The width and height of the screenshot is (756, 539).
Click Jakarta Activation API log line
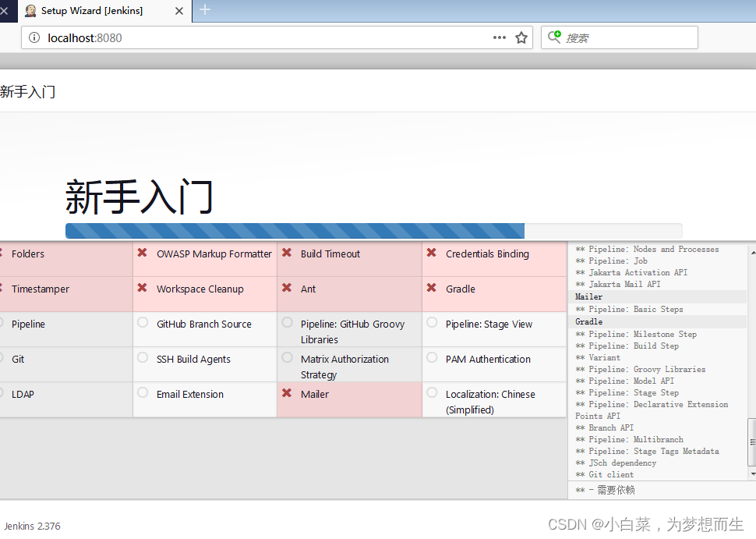[631, 273]
